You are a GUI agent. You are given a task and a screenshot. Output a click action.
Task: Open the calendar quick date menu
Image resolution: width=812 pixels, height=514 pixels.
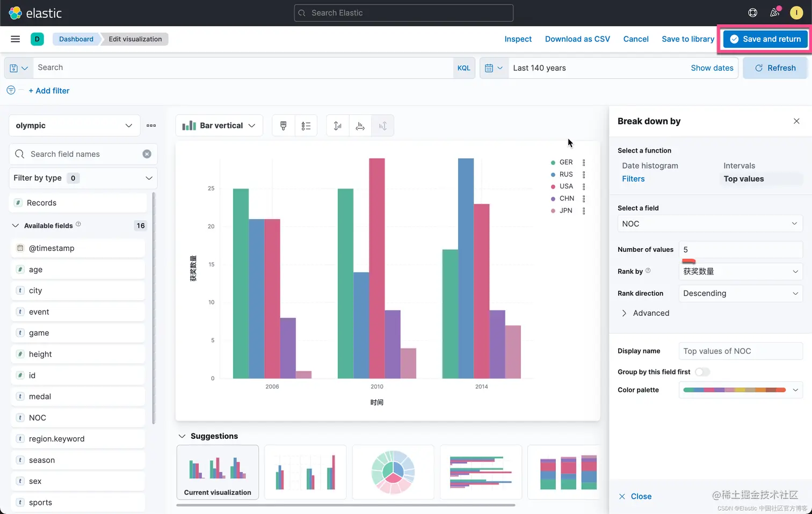pos(494,68)
